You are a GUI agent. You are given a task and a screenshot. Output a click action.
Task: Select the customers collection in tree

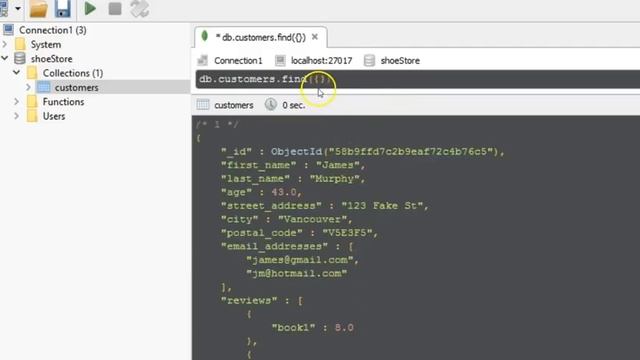[76, 87]
